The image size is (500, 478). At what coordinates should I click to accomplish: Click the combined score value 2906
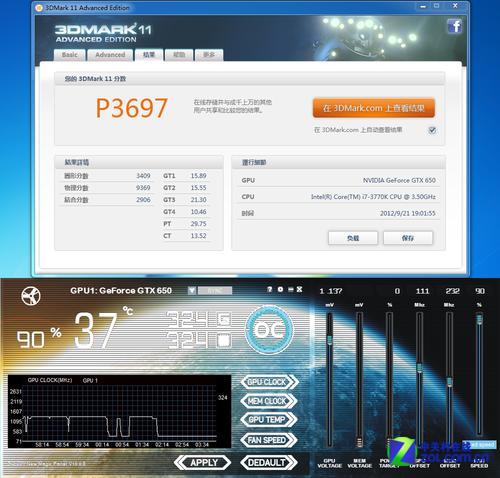point(143,200)
